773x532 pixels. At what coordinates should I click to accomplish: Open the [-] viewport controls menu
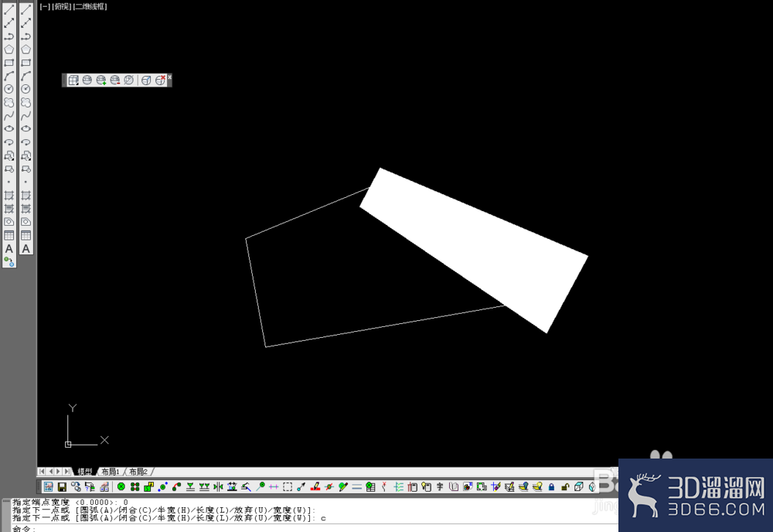pos(45,6)
